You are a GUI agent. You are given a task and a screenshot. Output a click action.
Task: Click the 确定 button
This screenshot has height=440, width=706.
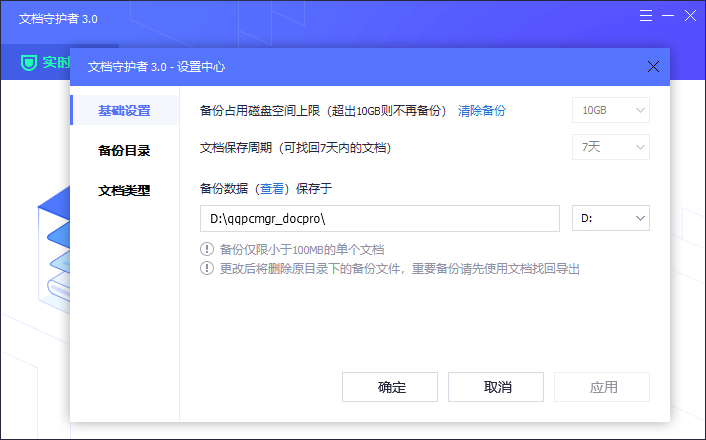pos(390,387)
